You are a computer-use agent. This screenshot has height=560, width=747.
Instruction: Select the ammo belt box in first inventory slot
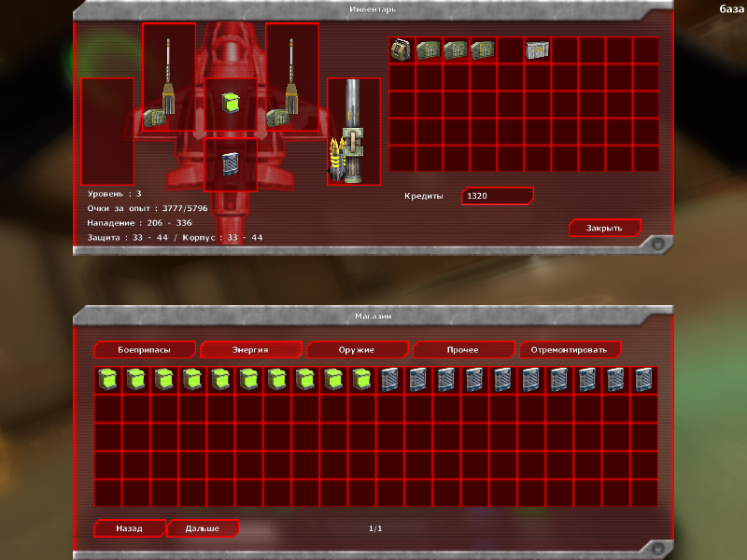(402, 50)
